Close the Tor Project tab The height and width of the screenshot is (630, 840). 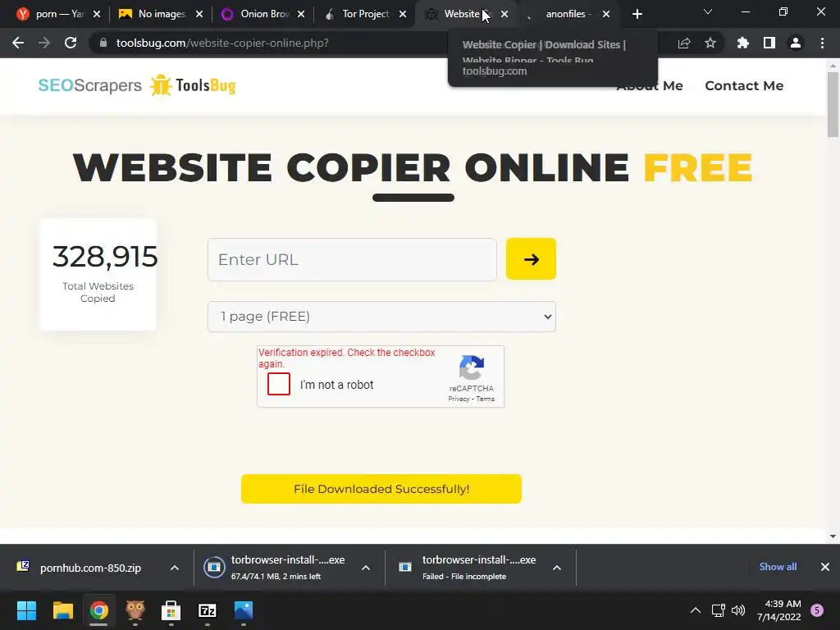pos(403,14)
